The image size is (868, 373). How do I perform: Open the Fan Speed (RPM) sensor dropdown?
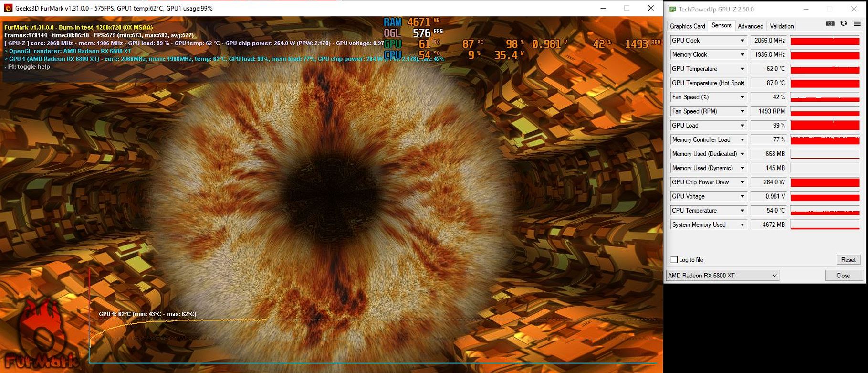point(742,111)
